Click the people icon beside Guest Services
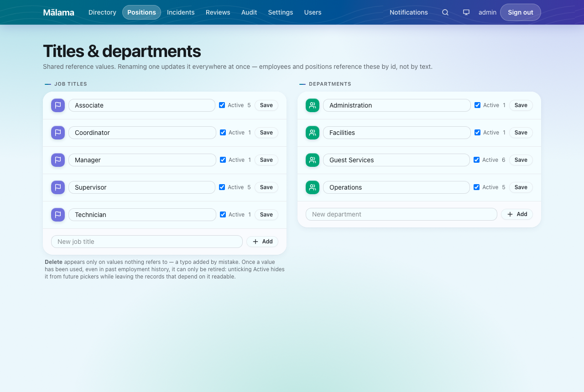The width and height of the screenshot is (584, 392). (313, 160)
